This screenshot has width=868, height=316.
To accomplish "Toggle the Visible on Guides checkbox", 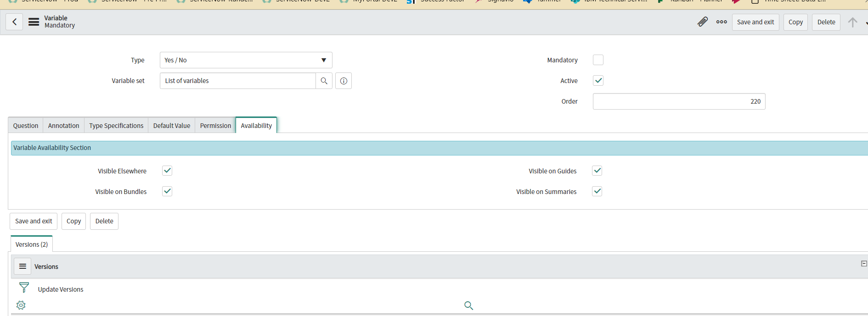I will pos(597,171).
